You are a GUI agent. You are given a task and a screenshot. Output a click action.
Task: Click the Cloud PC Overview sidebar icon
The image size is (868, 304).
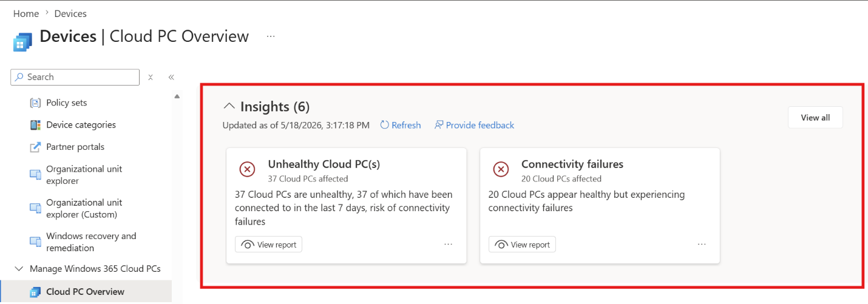click(x=35, y=292)
